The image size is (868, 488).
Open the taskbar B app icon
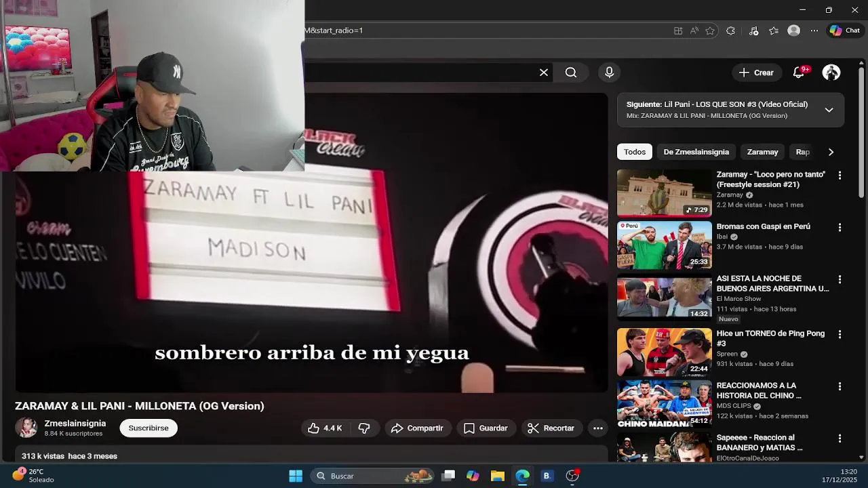pos(547,476)
